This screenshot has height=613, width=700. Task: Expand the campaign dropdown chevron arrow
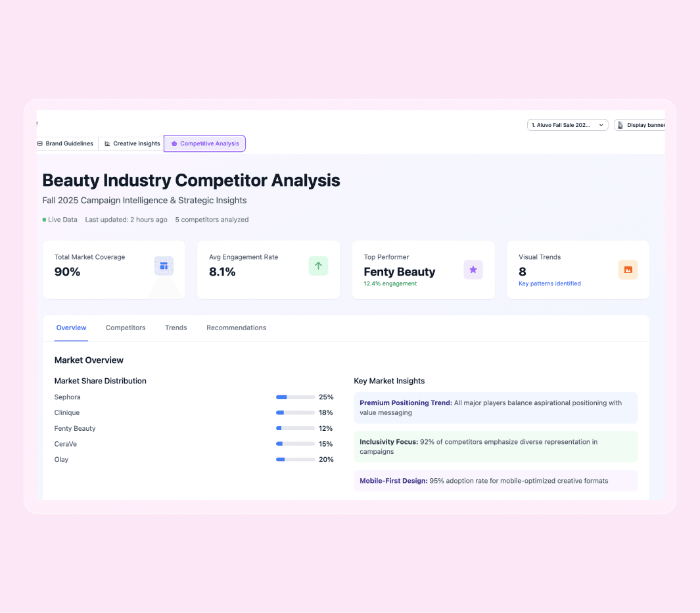pos(601,125)
